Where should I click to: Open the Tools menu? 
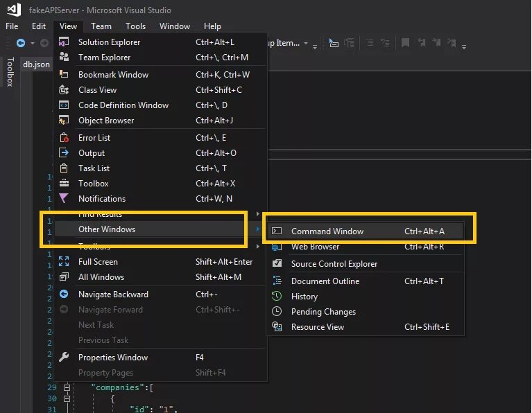click(136, 26)
